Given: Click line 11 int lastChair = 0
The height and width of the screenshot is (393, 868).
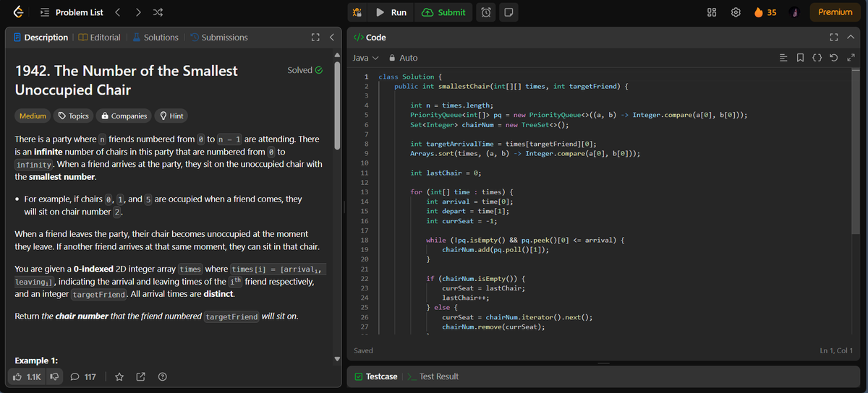Looking at the screenshot, I should coord(446,173).
